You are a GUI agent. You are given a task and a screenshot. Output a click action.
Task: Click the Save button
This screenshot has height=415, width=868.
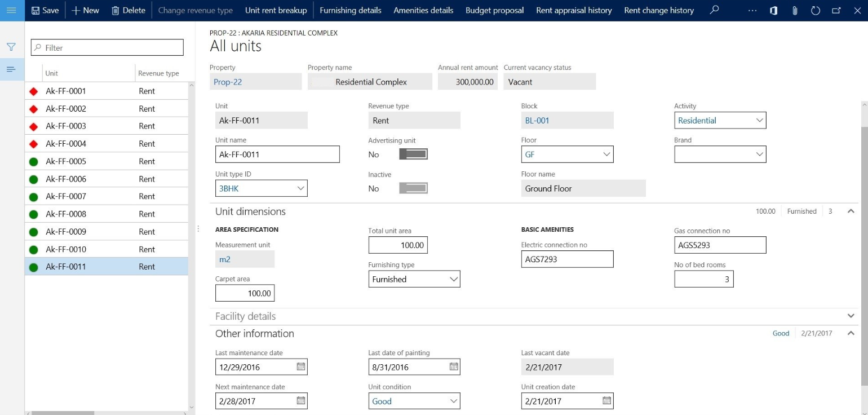click(x=45, y=10)
